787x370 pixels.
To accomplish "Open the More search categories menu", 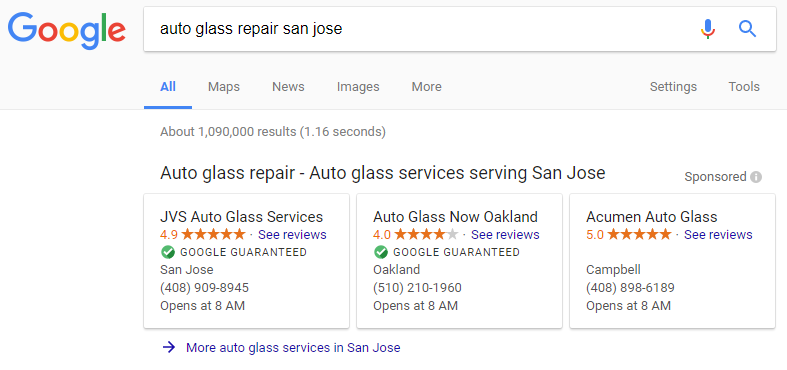I will point(427,87).
